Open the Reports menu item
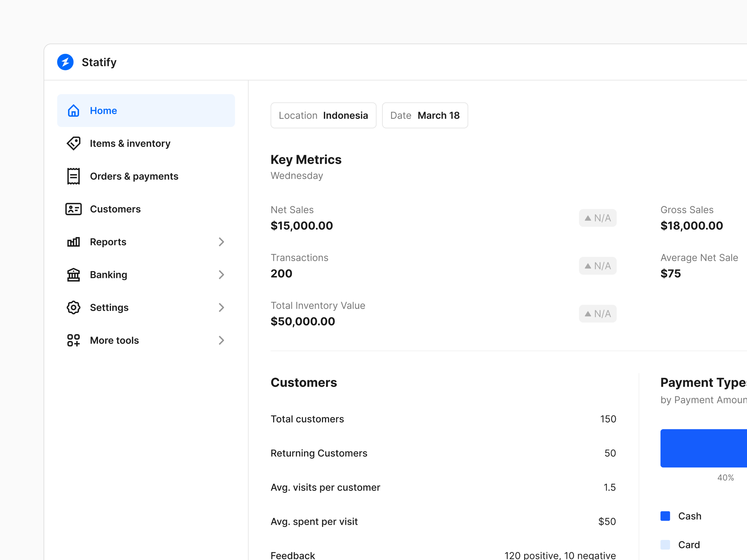The image size is (747, 560). 146,242
